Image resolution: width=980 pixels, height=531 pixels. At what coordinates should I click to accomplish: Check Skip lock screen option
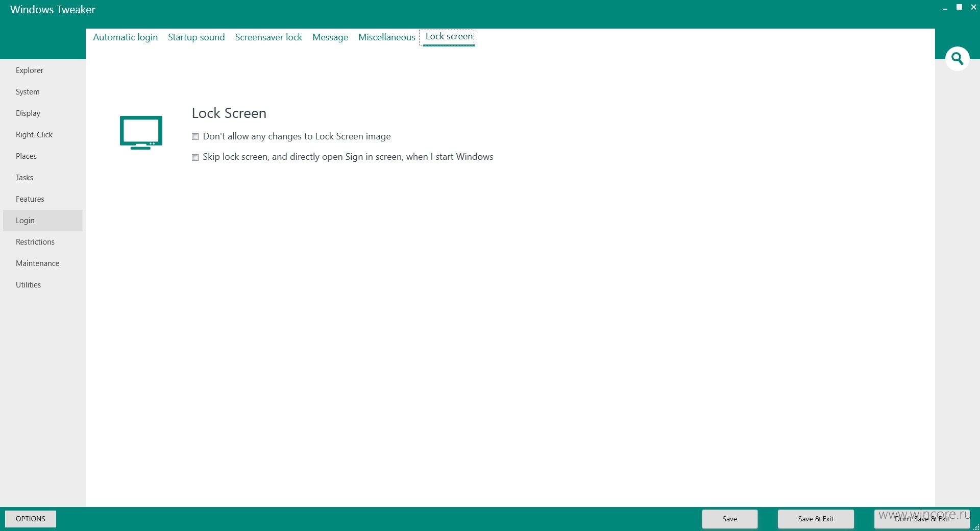pyautogui.click(x=195, y=157)
